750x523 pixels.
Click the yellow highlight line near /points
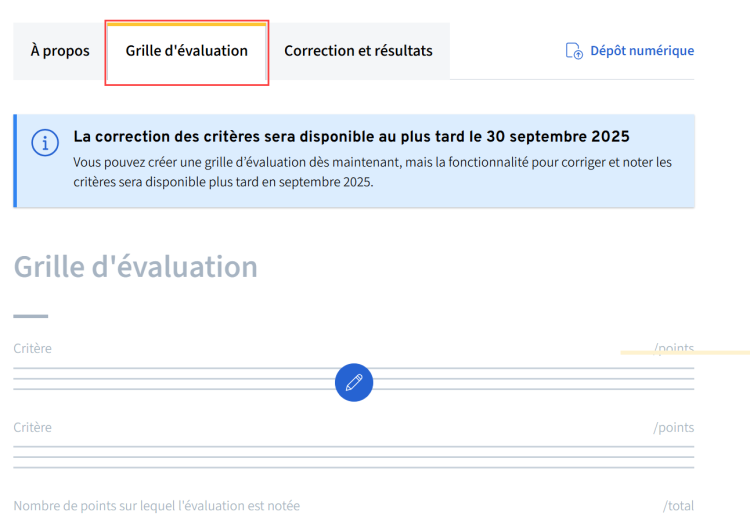[685, 353]
